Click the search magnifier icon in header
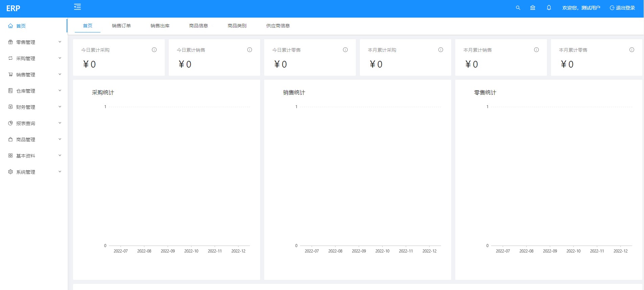Viewport: 644px width, 290px height. coord(518,8)
